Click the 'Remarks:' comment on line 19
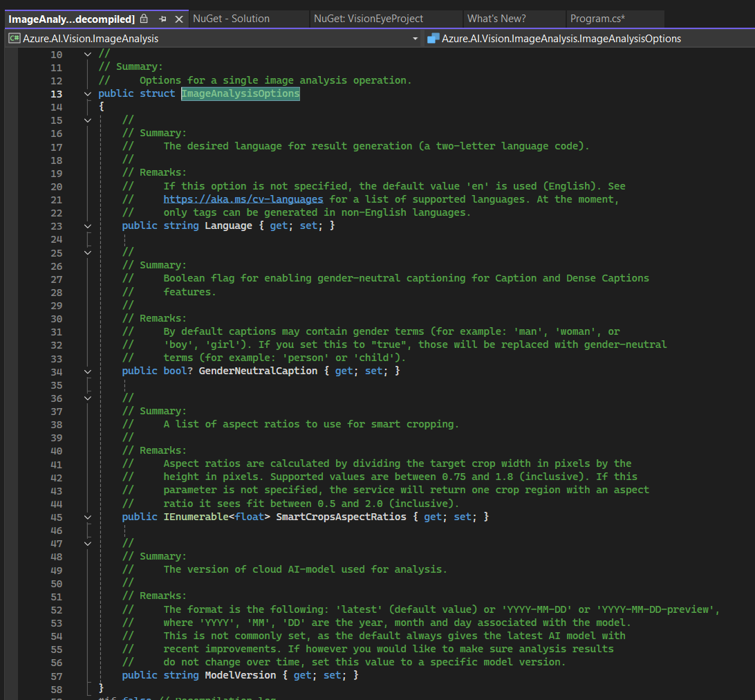The image size is (755, 700). (x=162, y=172)
